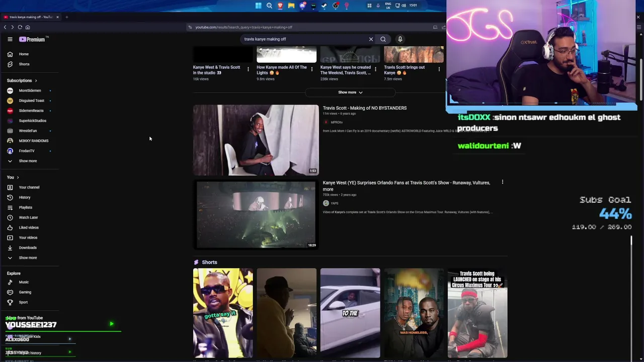Open Playlists in sidebar

point(25,207)
